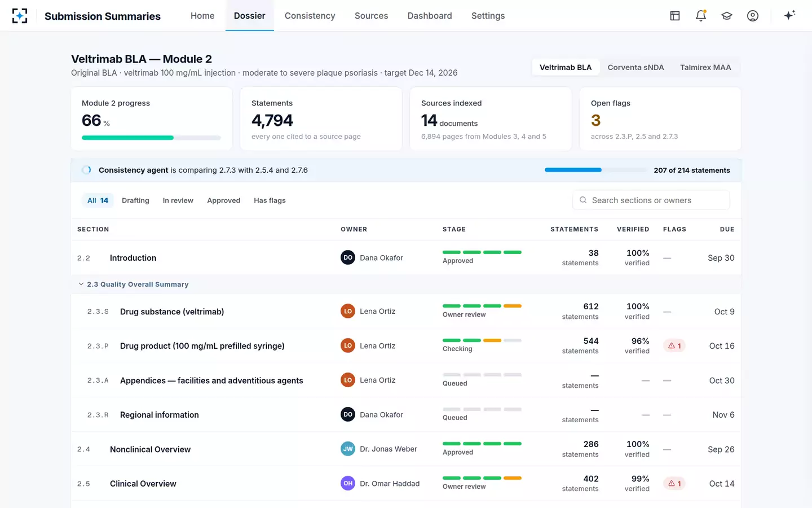
Task: Go to the Sources tab
Action: (x=371, y=16)
